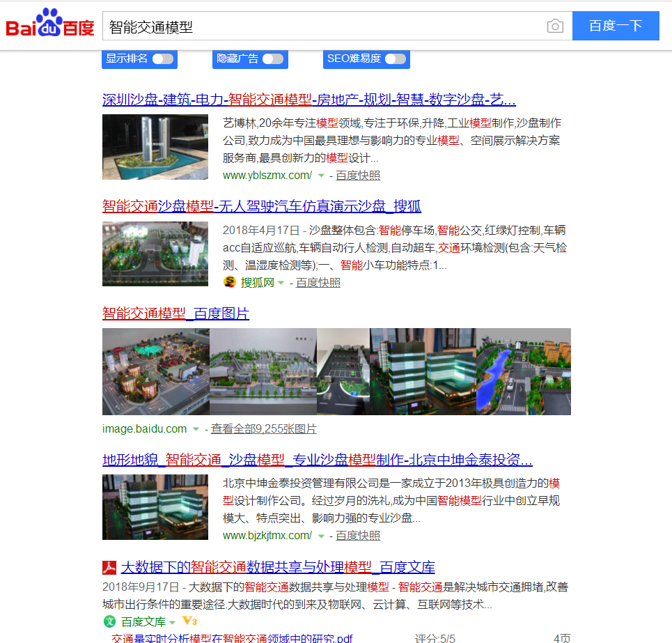Viewport: 672px width, 643px height.
Task: Open the image.baidu.com source link
Action: (x=144, y=428)
